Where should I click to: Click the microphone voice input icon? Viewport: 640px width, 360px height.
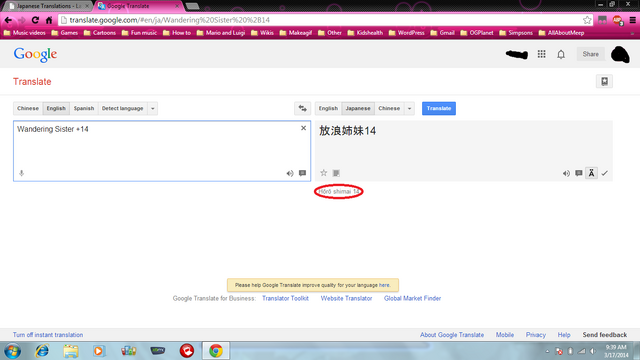22,173
